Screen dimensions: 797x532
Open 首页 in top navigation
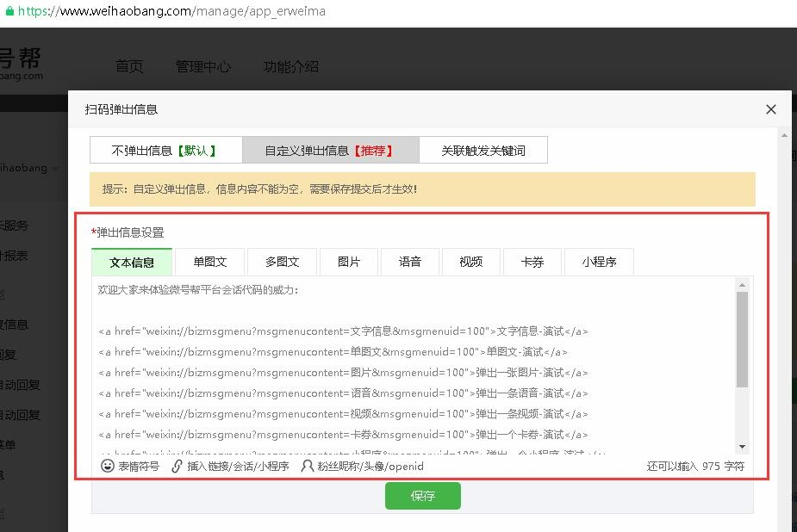click(x=129, y=66)
